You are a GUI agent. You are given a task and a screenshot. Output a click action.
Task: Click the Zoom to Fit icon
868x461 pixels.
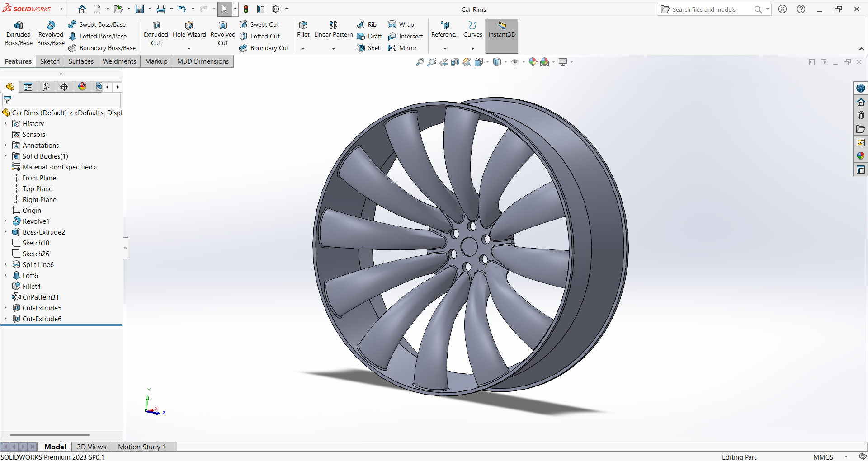click(x=420, y=62)
